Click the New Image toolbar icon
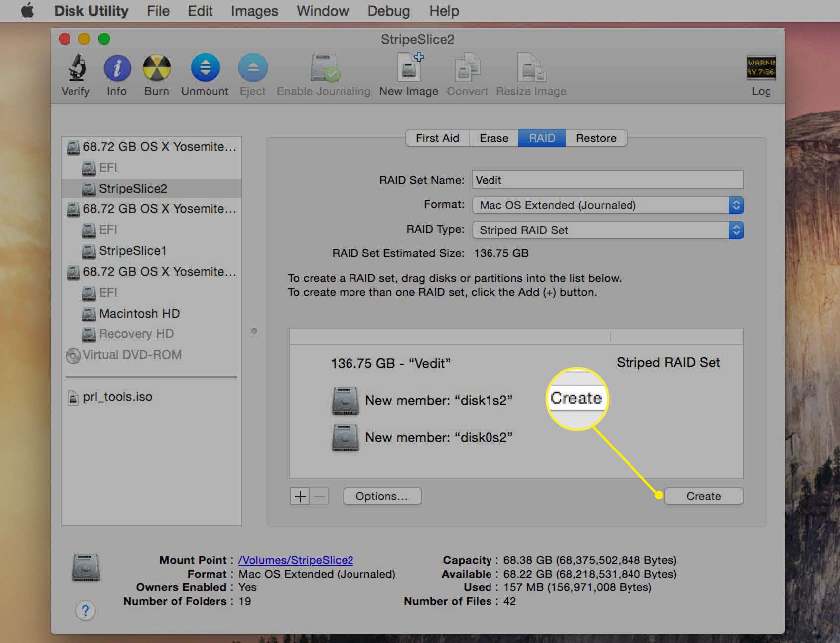Screen dimensions: 840x643 click(410, 67)
